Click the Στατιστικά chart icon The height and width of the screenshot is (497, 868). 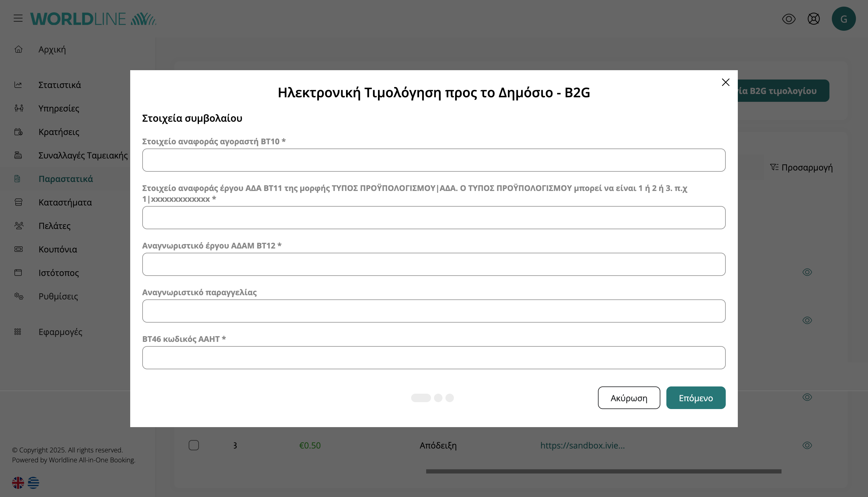(18, 85)
